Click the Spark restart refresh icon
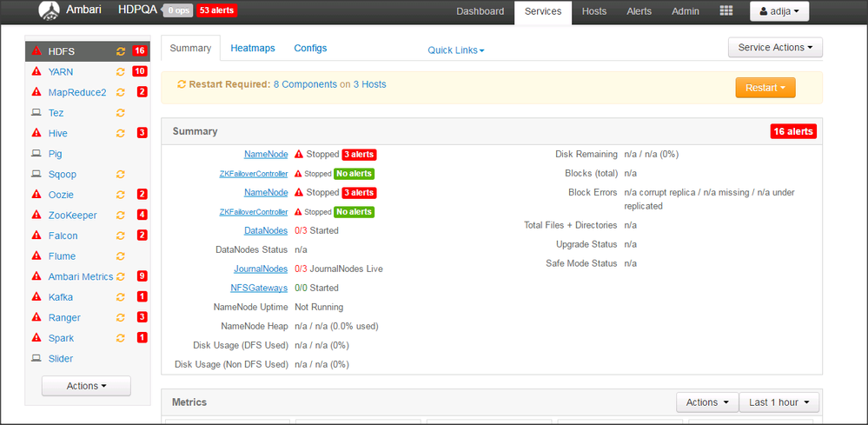This screenshot has height=425, width=868. (120, 338)
